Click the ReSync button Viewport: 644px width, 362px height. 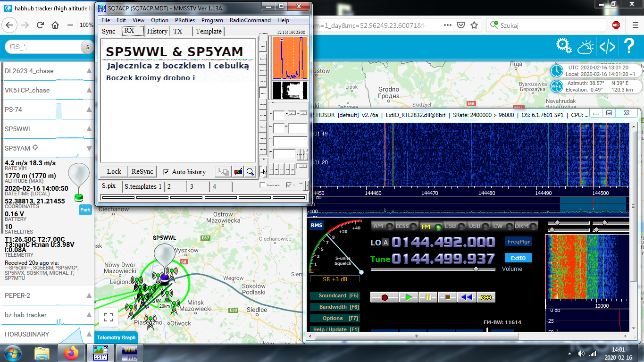(x=142, y=172)
